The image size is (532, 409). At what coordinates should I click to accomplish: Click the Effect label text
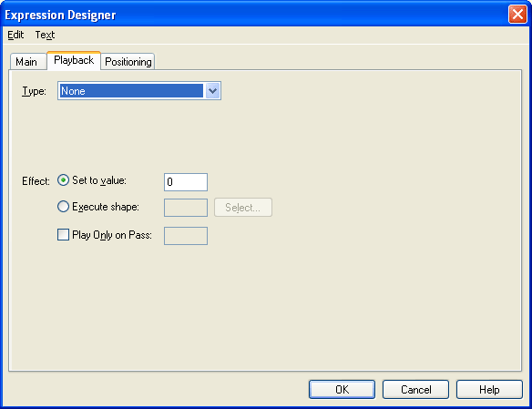pyautogui.click(x=36, y=181)
